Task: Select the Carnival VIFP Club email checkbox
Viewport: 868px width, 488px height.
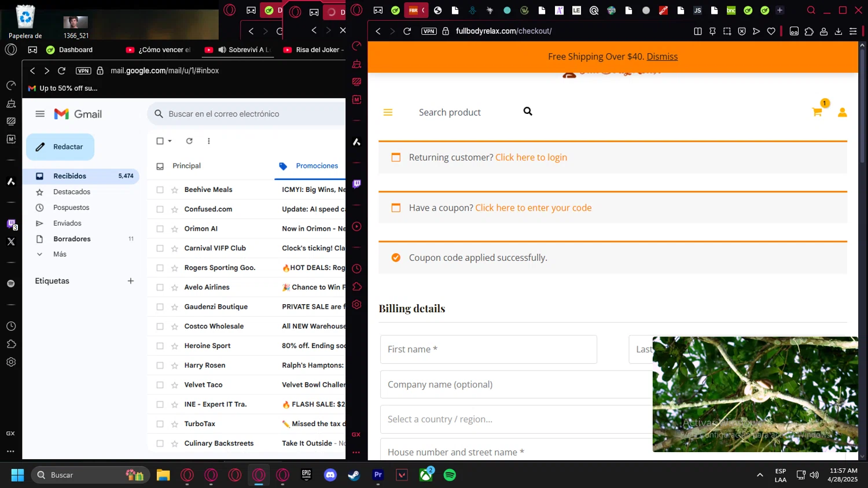Action: (x=160, y=248)
